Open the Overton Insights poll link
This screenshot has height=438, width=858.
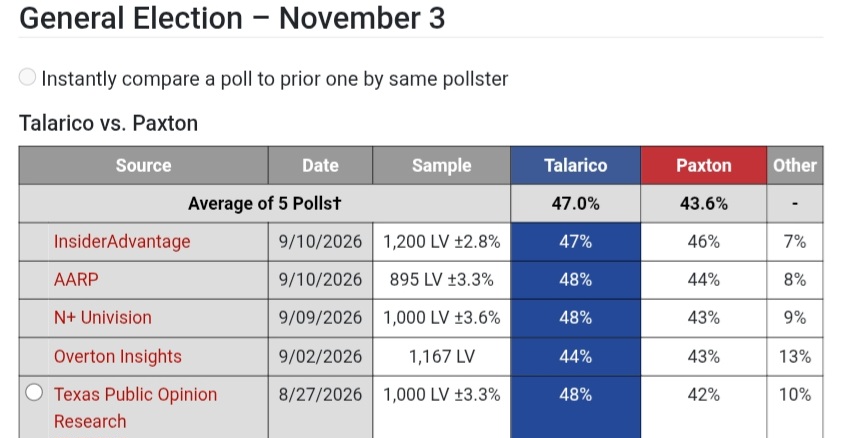118,356
